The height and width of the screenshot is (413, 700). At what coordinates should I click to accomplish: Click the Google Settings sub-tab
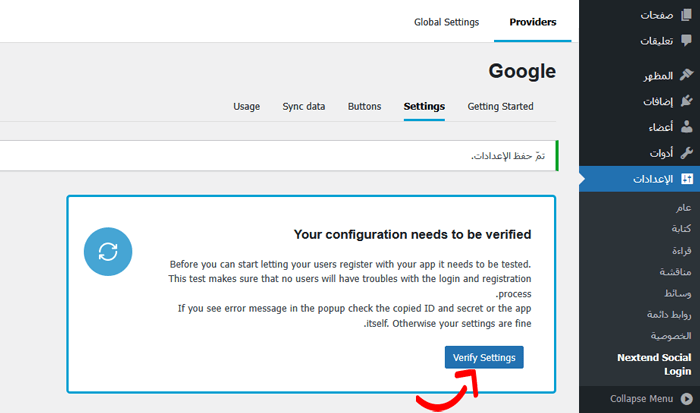pos(424,106)
